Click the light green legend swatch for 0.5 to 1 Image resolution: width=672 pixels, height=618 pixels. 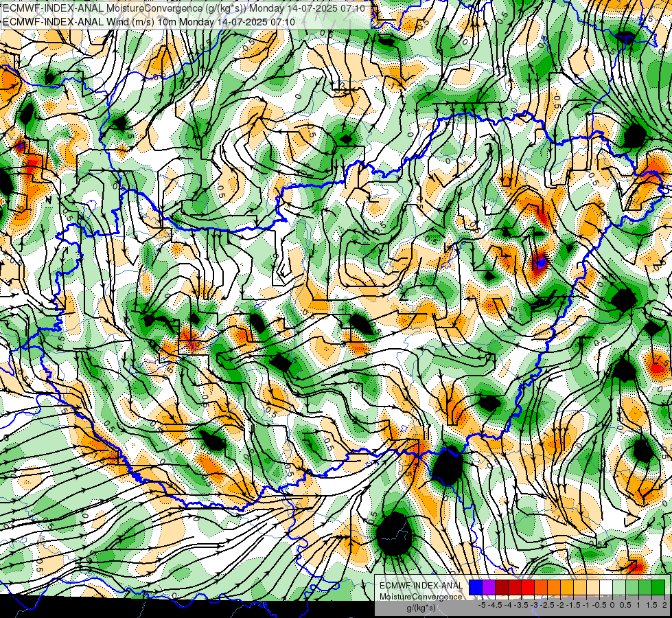[632, 587]
